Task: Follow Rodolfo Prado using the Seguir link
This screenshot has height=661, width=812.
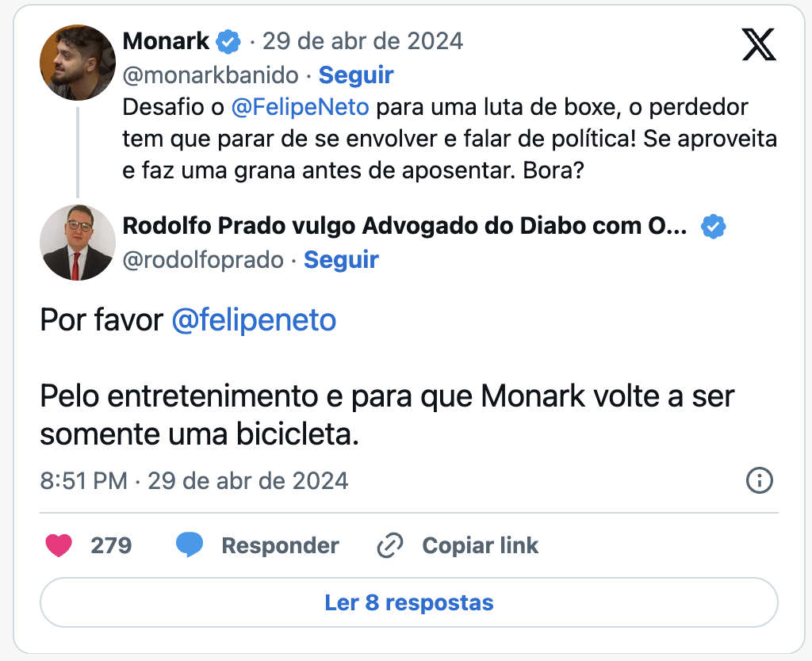Action: [x=341, y=260]
